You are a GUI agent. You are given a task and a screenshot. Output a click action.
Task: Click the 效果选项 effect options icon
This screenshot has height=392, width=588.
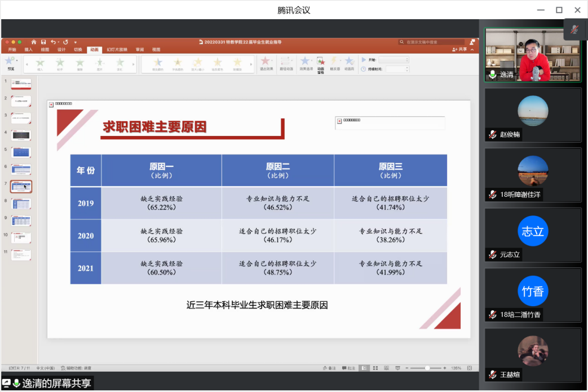pos(306,62)
